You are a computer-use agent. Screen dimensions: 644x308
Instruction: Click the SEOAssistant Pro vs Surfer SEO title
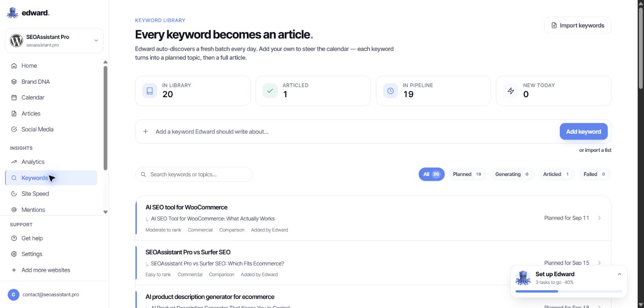tap(188, 252)
